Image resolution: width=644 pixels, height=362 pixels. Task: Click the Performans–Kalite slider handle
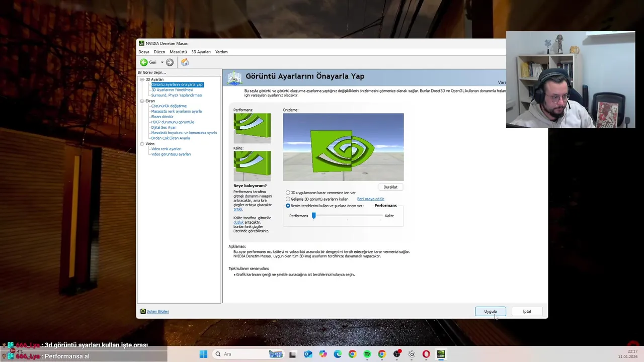(x=313, y=215)
